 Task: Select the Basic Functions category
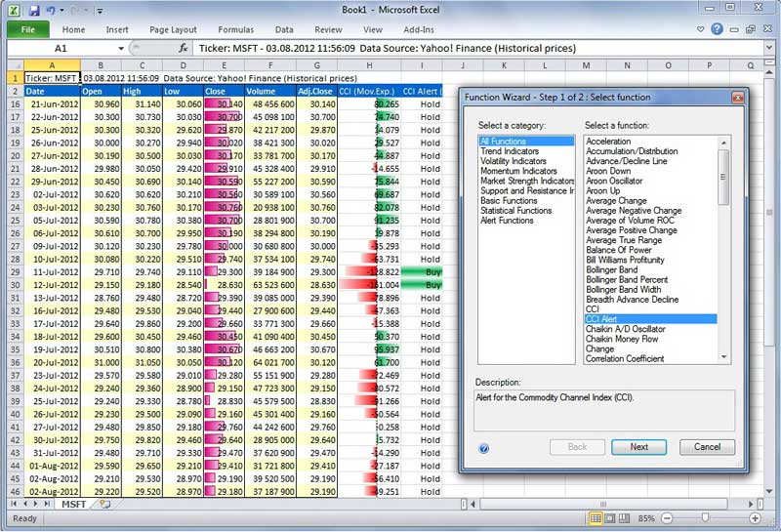509,200
